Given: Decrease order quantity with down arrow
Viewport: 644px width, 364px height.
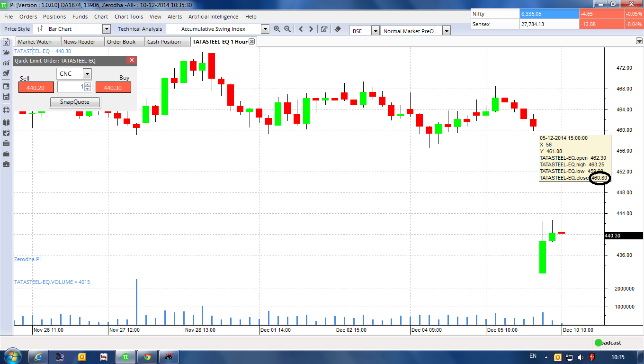Looking at the screenshot, I should 88,89.
